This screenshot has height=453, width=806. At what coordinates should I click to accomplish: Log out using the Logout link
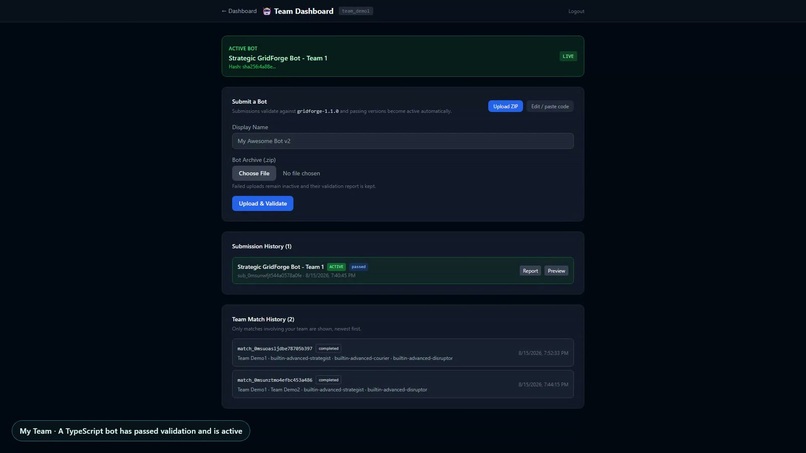click(x=576, y=11)
